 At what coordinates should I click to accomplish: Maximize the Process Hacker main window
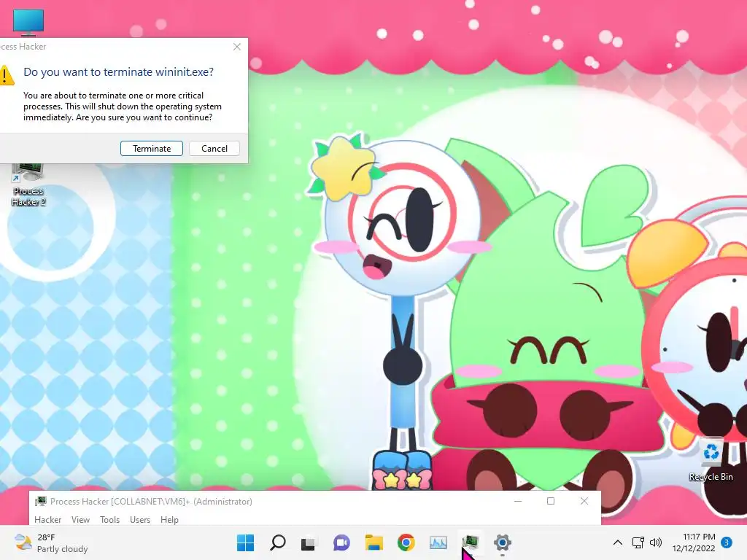[551, 501]
